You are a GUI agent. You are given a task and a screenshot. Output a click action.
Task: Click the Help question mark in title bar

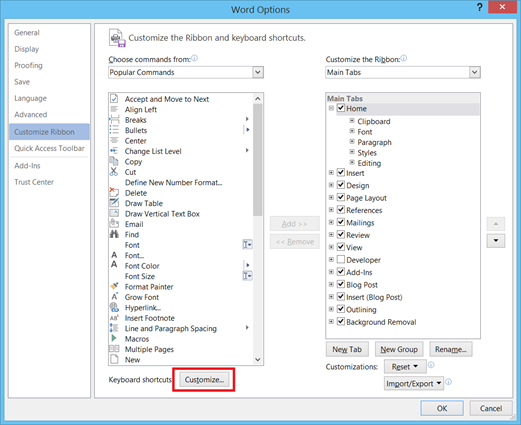(479, 7)
